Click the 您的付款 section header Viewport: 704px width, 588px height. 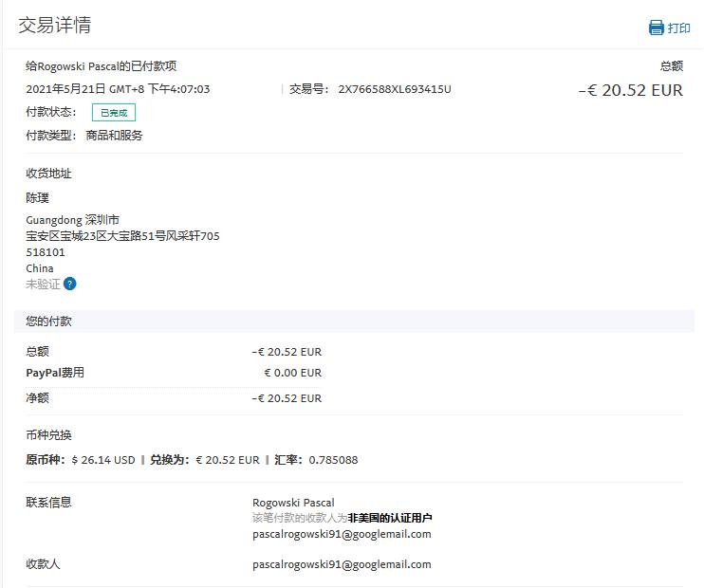pyautogui.click(x=49, y=322)
